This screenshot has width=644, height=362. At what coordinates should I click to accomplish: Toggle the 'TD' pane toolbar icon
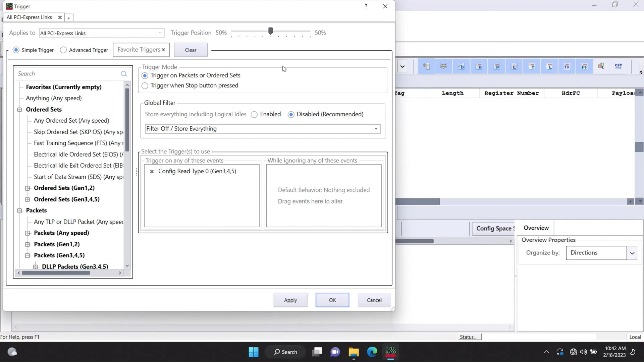tap(567, 66)
